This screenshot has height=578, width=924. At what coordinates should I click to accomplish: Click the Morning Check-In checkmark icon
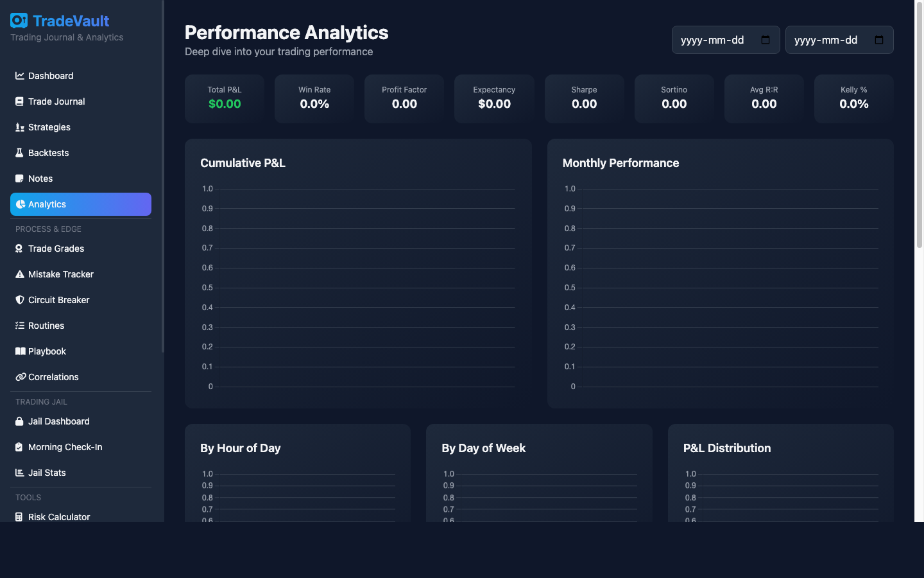[19, 447]
